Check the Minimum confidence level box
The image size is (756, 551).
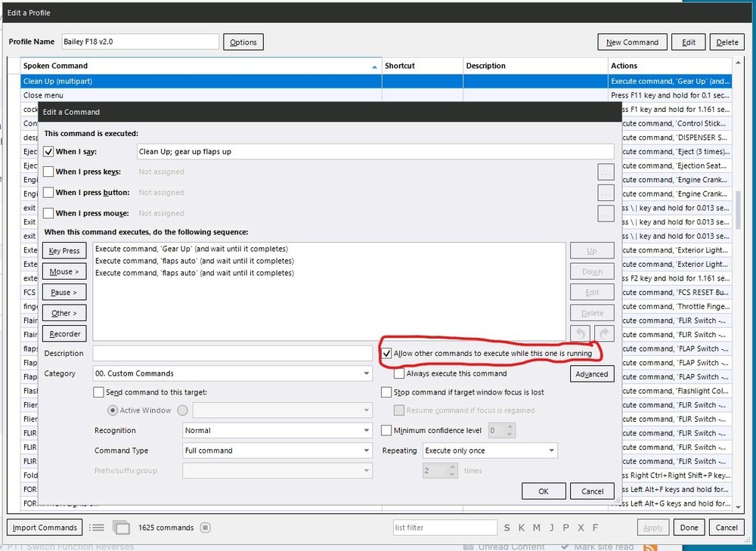click(x=386, y=431)
